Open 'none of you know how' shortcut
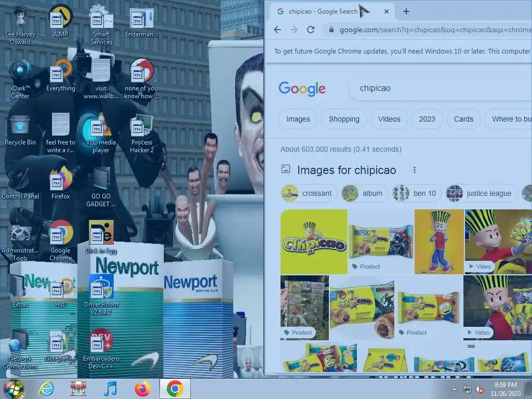The image size is (532, 399). pyautogui.click(x=141, y=79)
